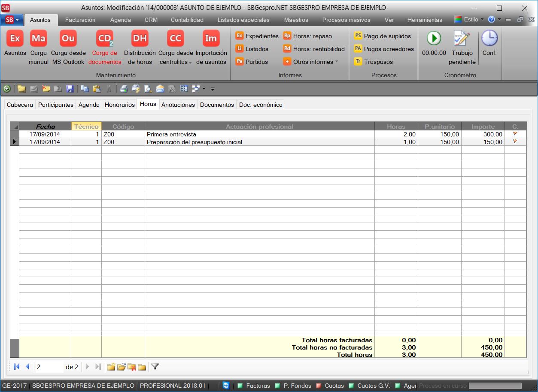
Task: Click the save floppy disk icon
Action: (x=70, y=89)
